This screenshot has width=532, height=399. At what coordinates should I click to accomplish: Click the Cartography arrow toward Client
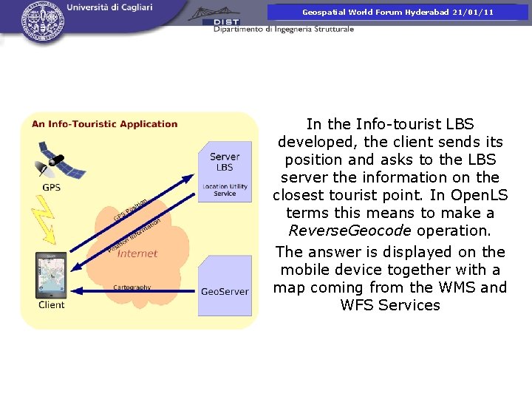(132, 291)
